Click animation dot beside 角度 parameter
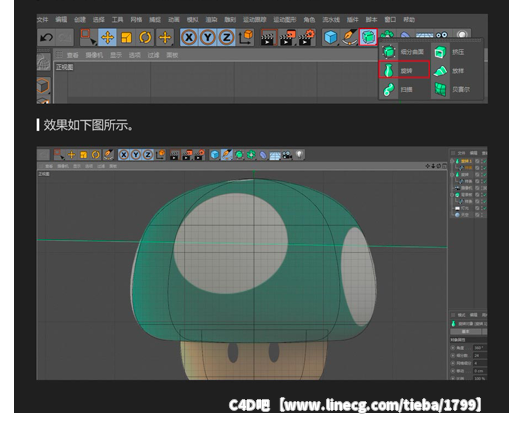 tap(453, 348)
